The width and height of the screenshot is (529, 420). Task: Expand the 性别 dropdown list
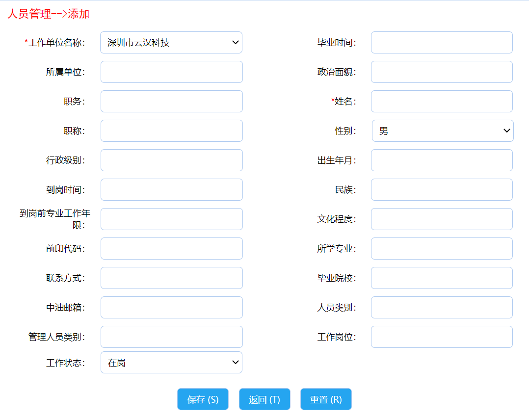click(x=442, y=131)
